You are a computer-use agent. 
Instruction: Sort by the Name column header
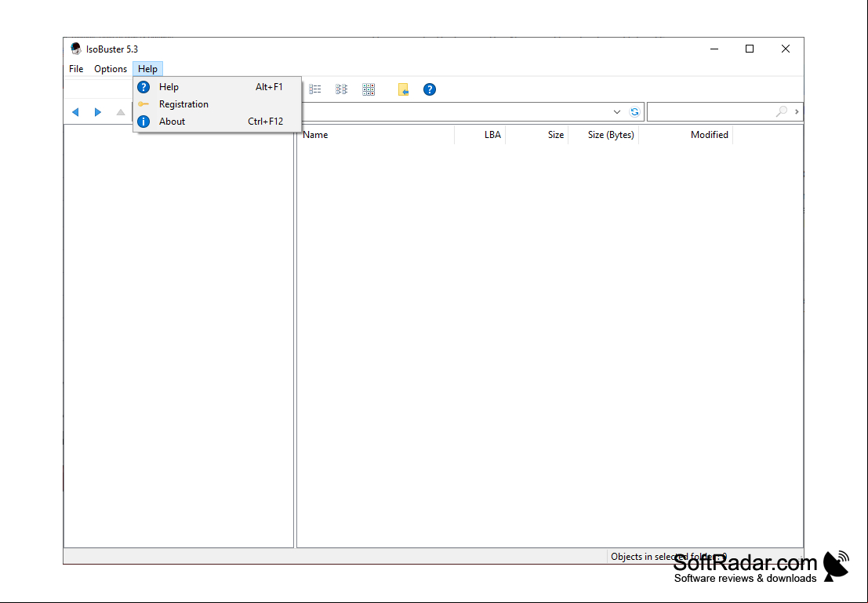(x=376, y=135)
